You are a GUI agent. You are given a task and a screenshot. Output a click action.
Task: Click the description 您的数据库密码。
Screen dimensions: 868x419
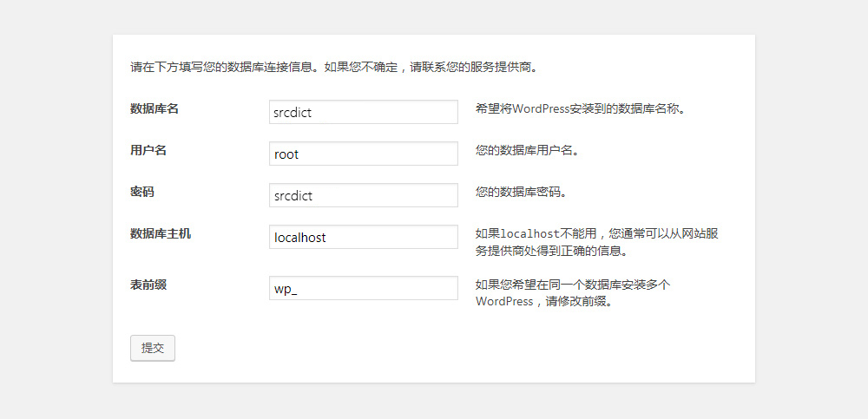tap(522, 192)
